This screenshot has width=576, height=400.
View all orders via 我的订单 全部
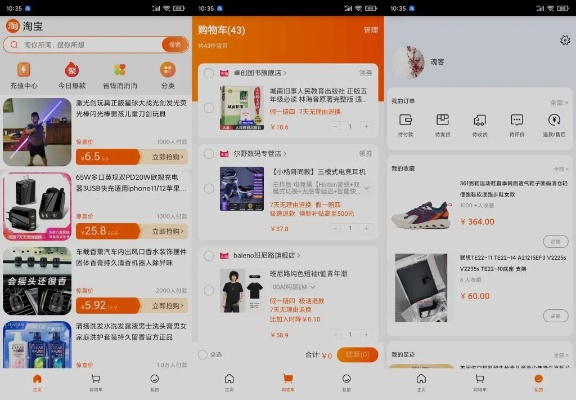(559, 102)
